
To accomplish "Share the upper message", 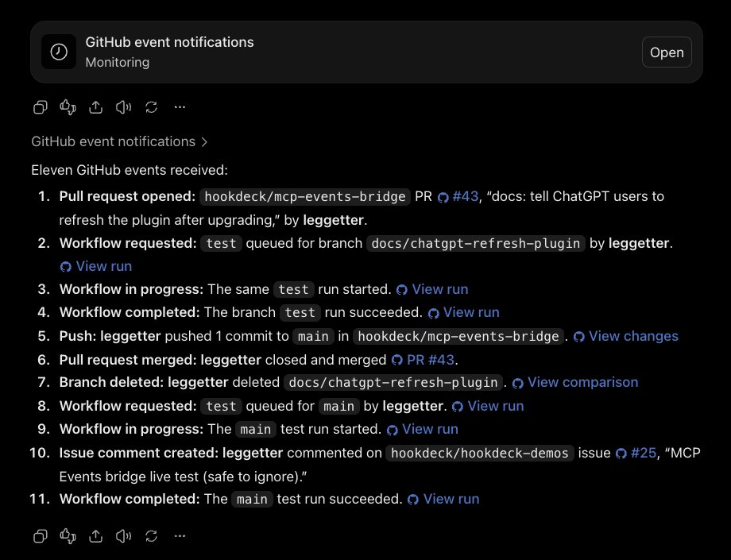I will 95,107.
